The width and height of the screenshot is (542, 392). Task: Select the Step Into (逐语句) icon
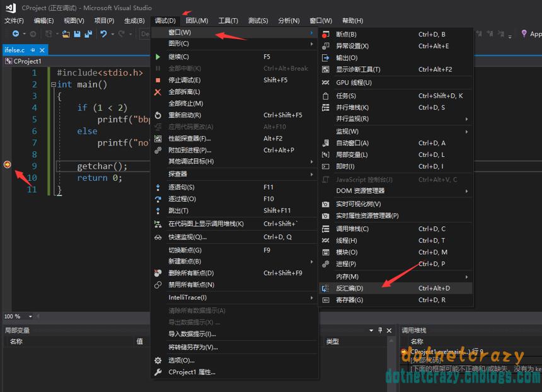click(x=158, y=187)
